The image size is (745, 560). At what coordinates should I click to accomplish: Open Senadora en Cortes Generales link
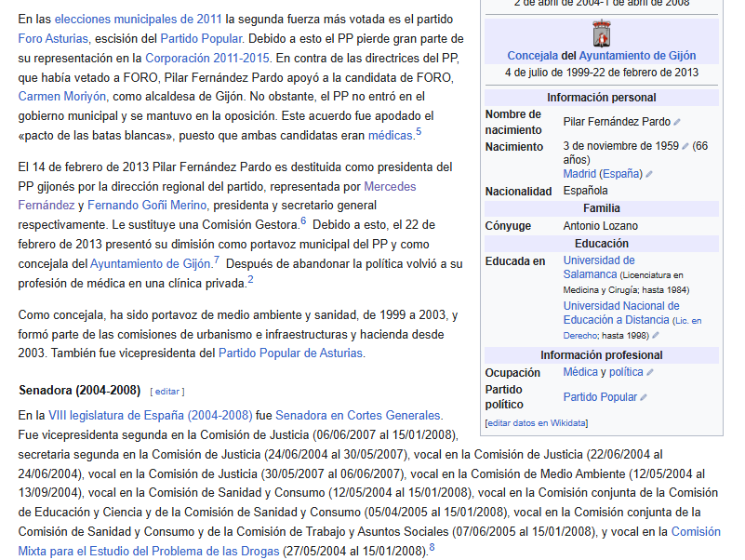358,416
